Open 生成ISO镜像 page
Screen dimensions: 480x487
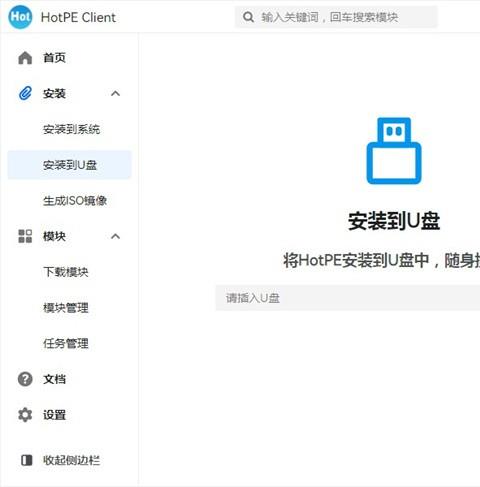(75, 200)
